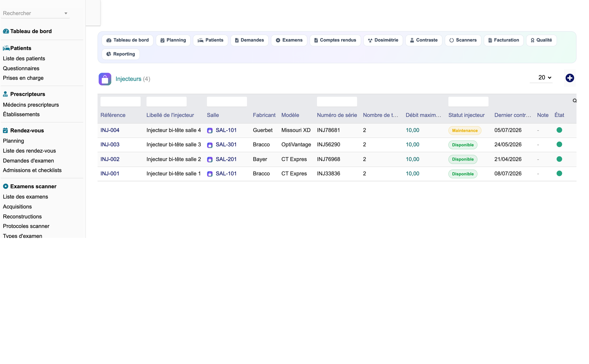Open the Rechercher dropdown
This screenshot has width=589, height=364.
[35, 13]
